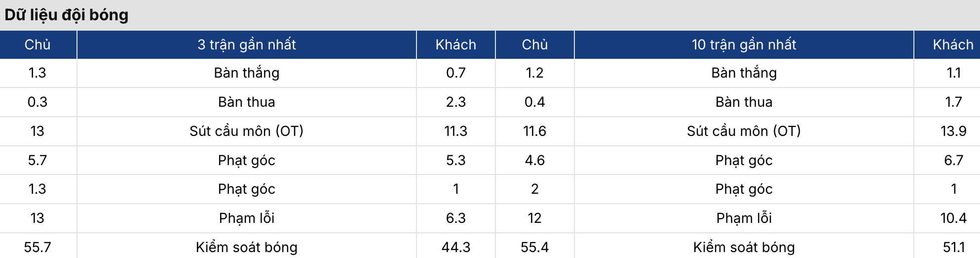Click the "Chủ" header beside 10 trận gần nhất
Viewport: 980px width, 258px height.
tap(535, 45)
